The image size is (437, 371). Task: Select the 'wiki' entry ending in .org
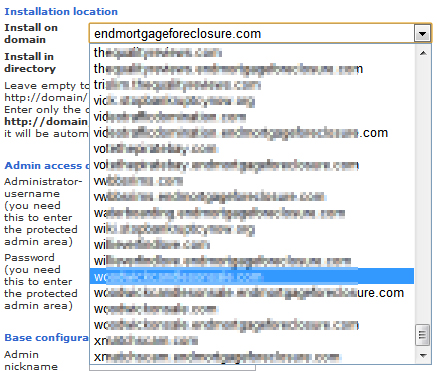(x=252, y=229)
